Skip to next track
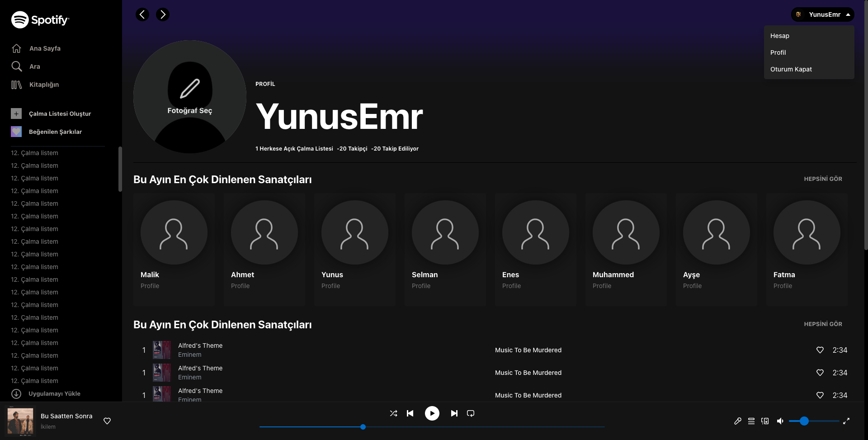868x440 pixels. click(x=454, y=413)
